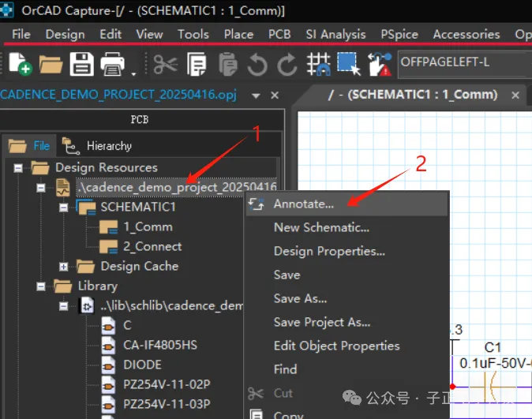Collapse the SCHEMATIC1 folder node
The width and height of the screenshot is (532, 419).
[63, 208]
